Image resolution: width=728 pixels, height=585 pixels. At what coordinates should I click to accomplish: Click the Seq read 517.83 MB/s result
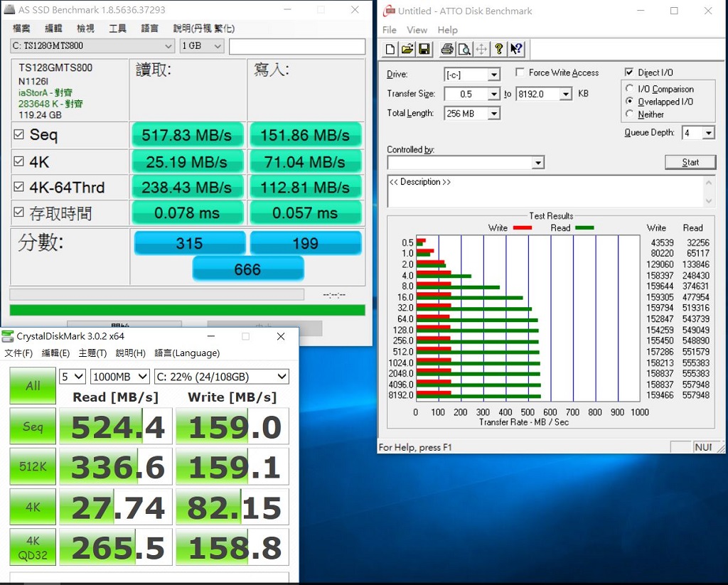click(x=187, y=135)
